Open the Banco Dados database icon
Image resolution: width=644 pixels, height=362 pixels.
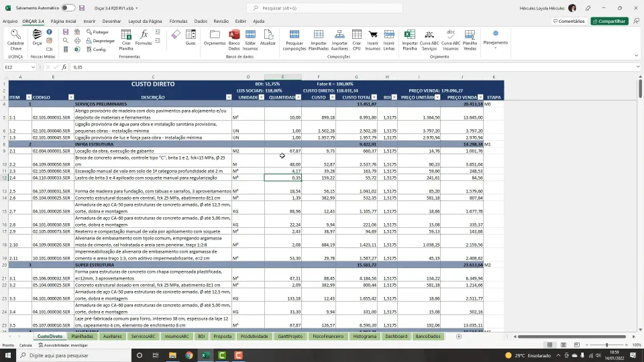234,40
